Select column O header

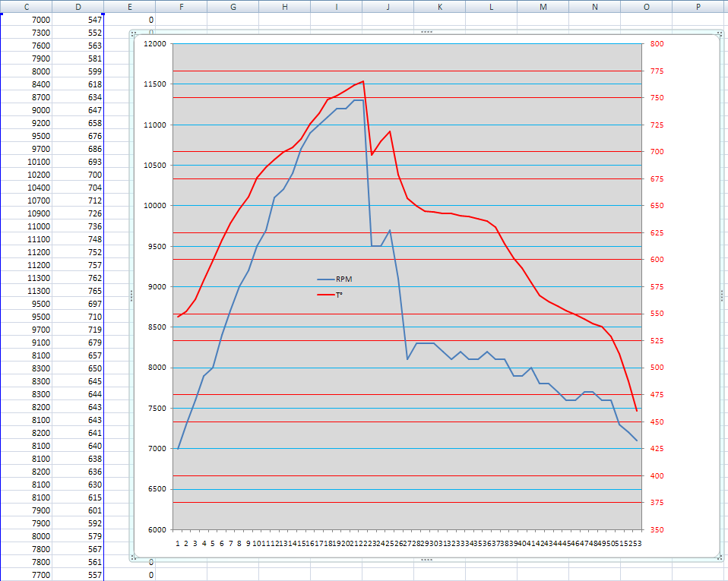[x=646, y=7]
